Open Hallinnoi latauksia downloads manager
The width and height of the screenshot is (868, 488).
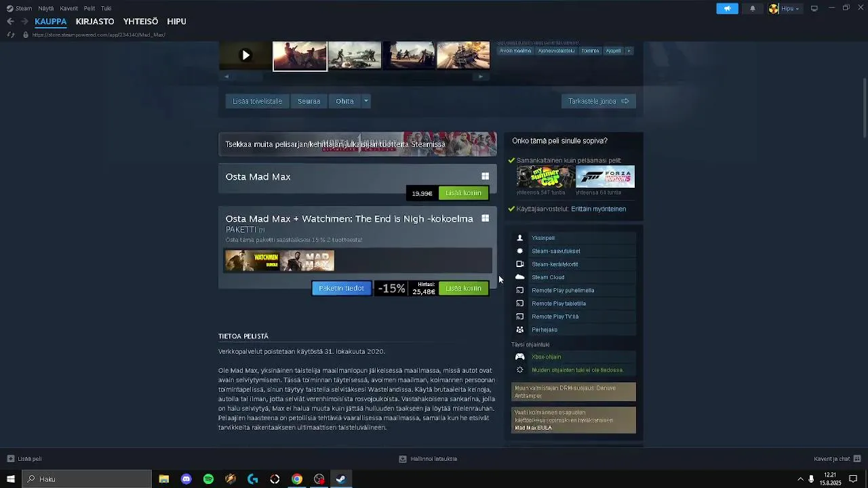click(428, 459)
